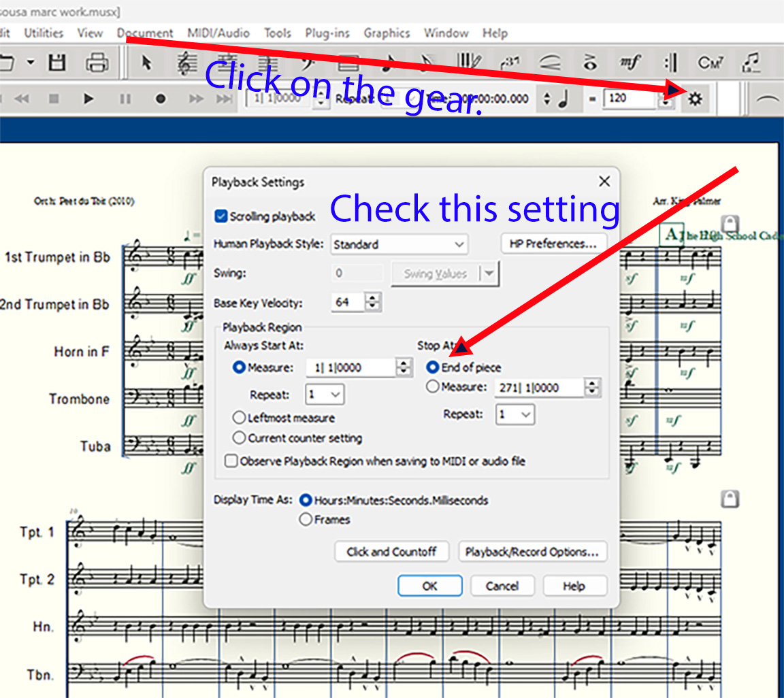
Task: Open the MIDI/Audio menu
Action: pos(219,33)
